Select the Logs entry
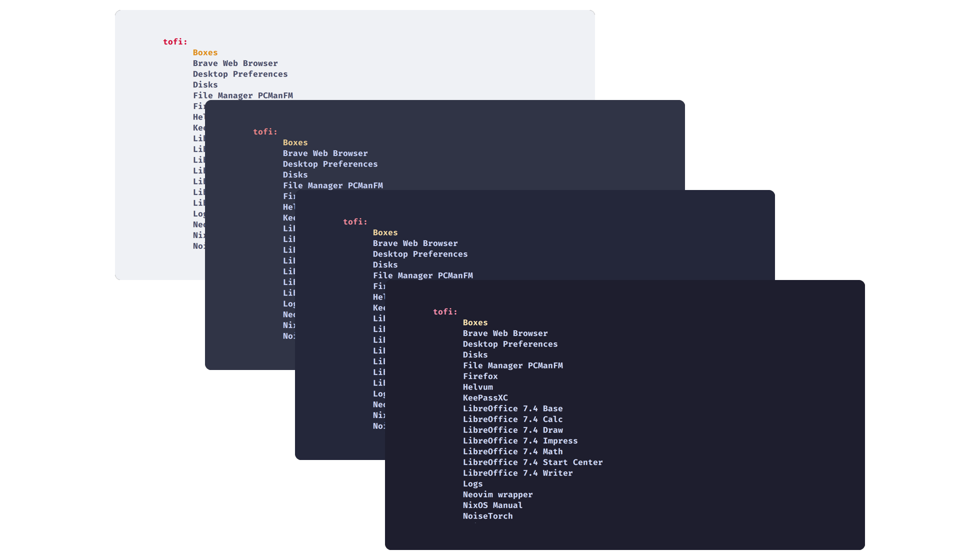Viewport: 980px width, 560px height. (x=472, y=484)
